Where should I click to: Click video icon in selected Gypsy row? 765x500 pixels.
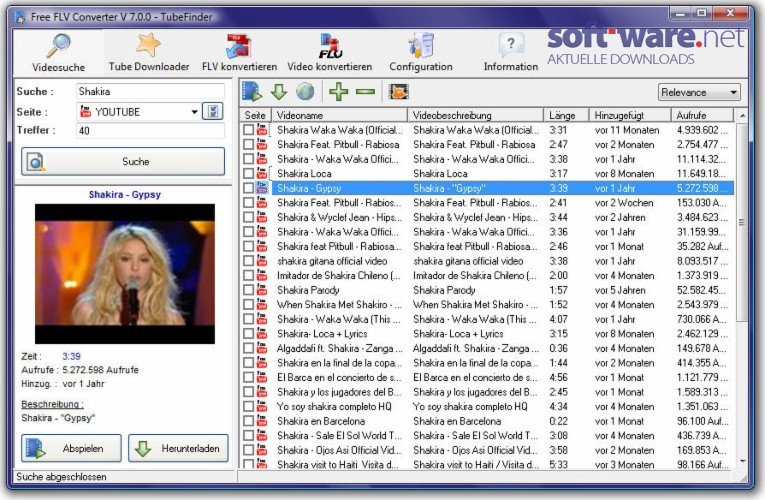pyautogui.click(x=262, y=188)
